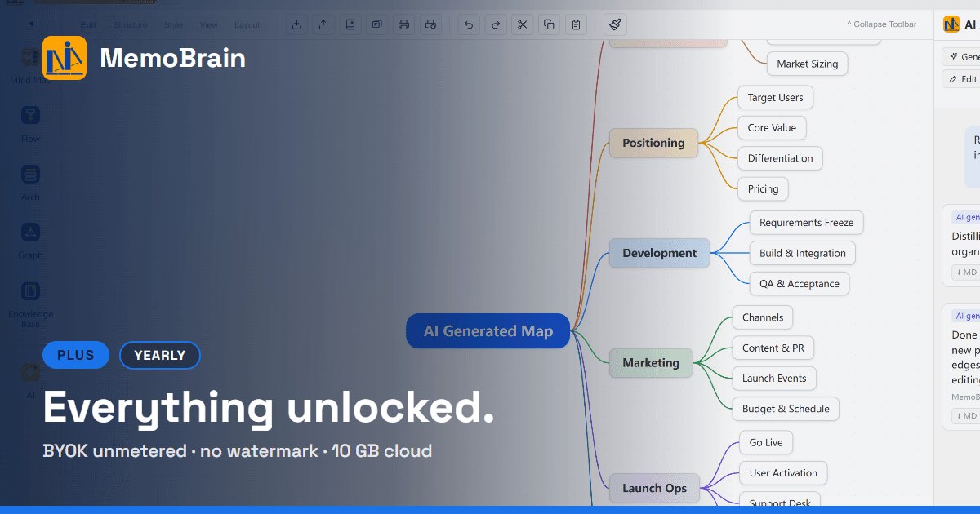Select the AI Generated Map root node

[488, 331]
